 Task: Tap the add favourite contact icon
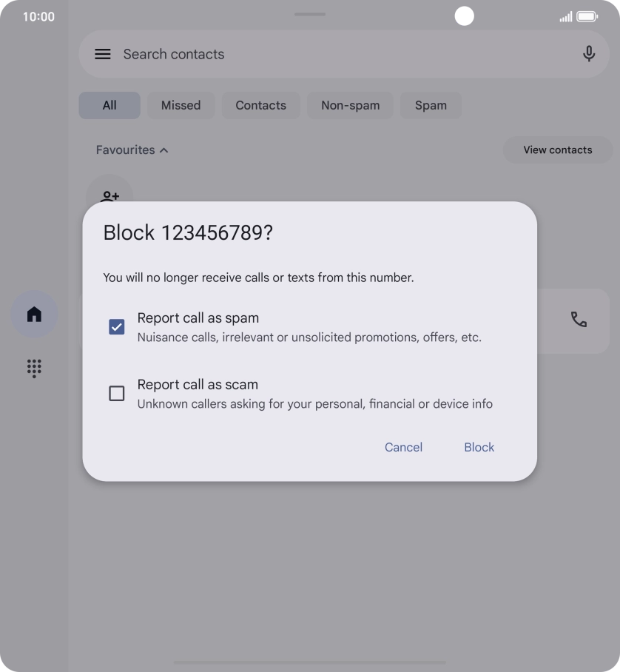[109, 195]
